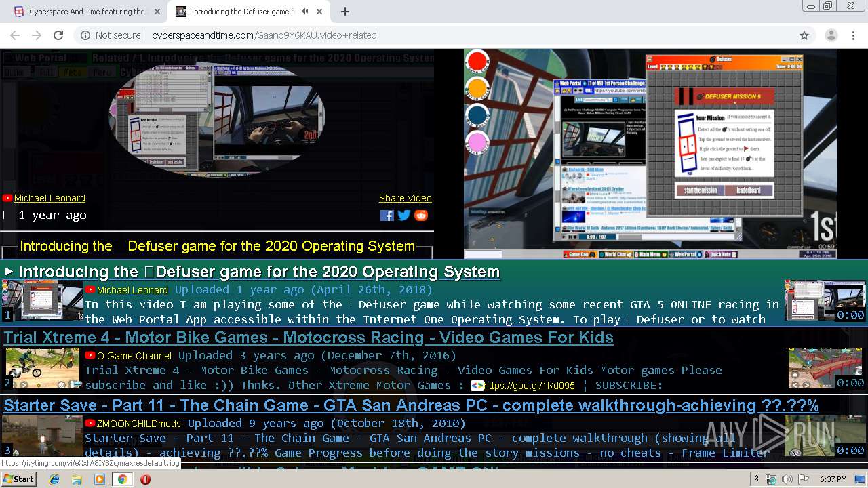Image resolution: width=868 pixels, height=488 pixels.
Task: Open the Chrome profile avatar
Action: 831,35
